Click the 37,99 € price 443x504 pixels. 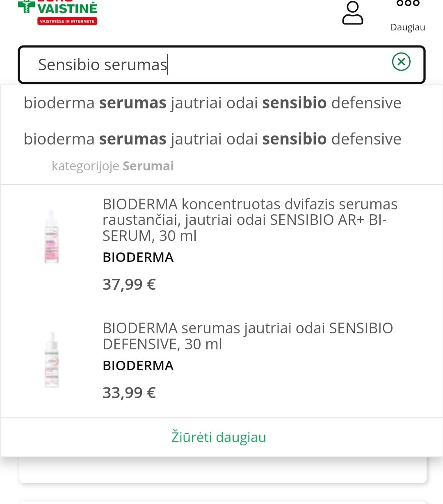(x=129, y=284)
